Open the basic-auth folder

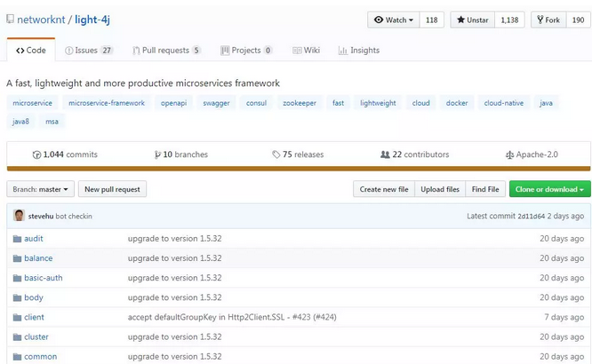pyautogui.click(x=44, y=278)
